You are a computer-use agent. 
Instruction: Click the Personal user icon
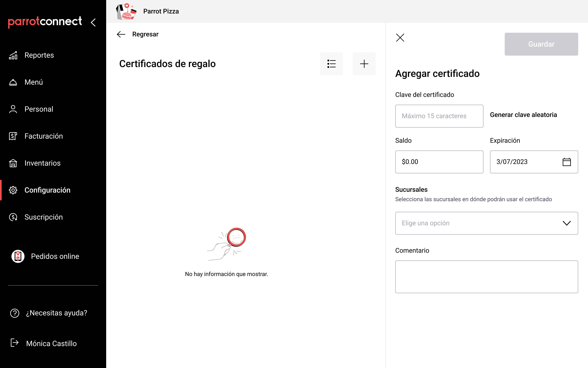(13, 109)
